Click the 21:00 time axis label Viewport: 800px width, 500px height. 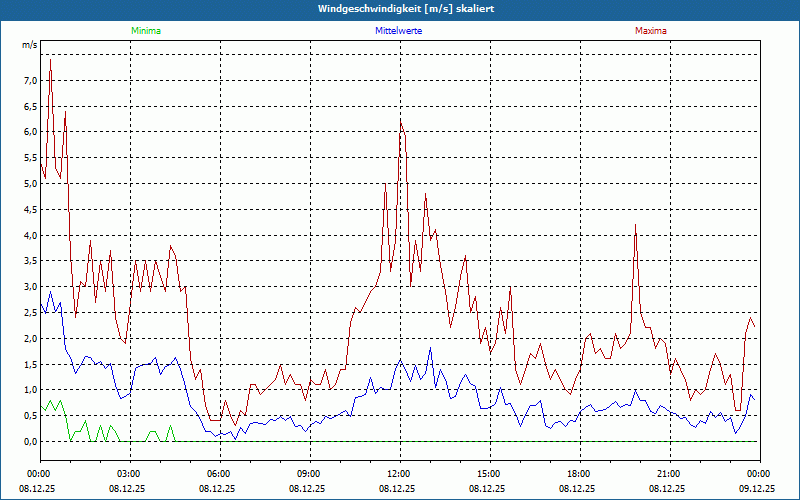click(x=668, y=474)
